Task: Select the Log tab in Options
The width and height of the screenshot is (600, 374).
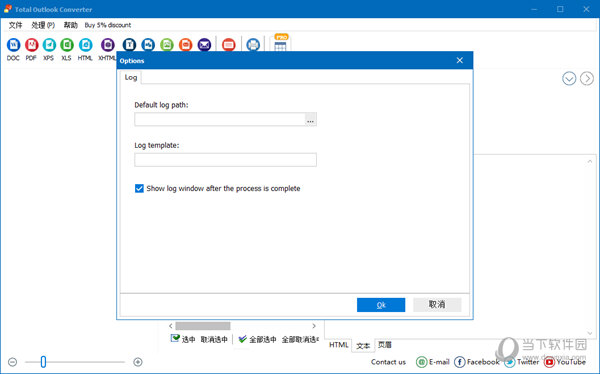Action: pyautogui.click(x=131, y=77)
